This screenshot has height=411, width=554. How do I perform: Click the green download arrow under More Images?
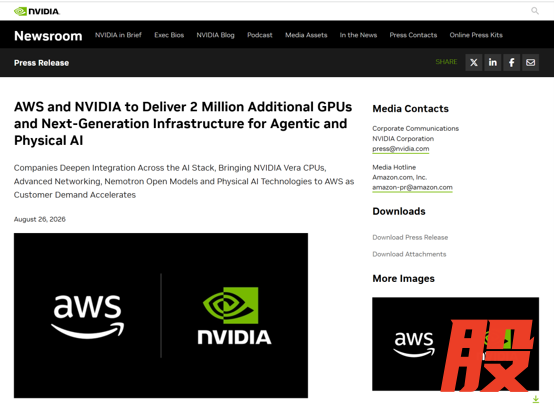[536, 399]
